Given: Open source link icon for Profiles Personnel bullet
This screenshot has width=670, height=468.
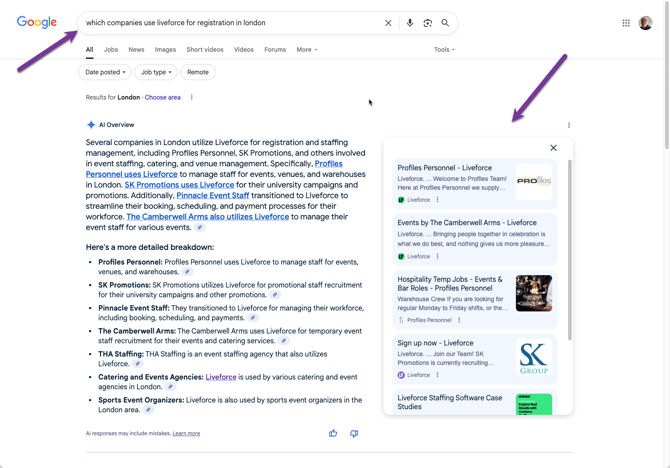Looking at the screenshot, I should (x=187, y=272).
